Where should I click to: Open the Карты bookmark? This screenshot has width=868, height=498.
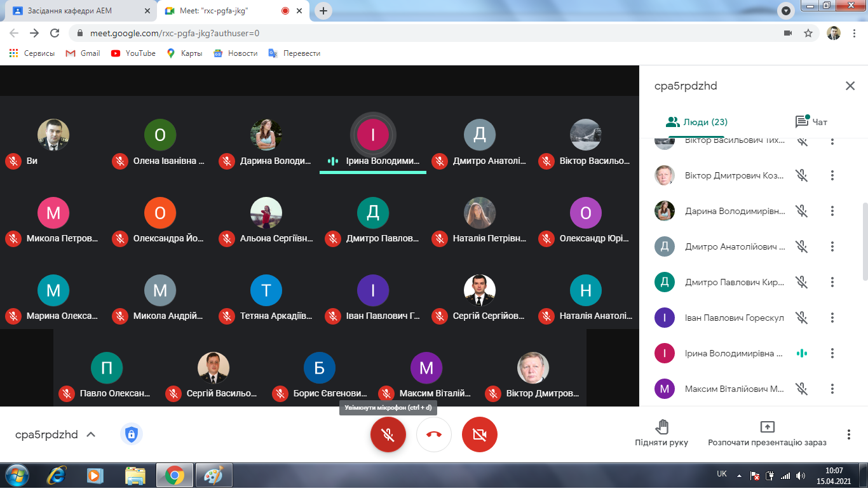coord(184,53)
